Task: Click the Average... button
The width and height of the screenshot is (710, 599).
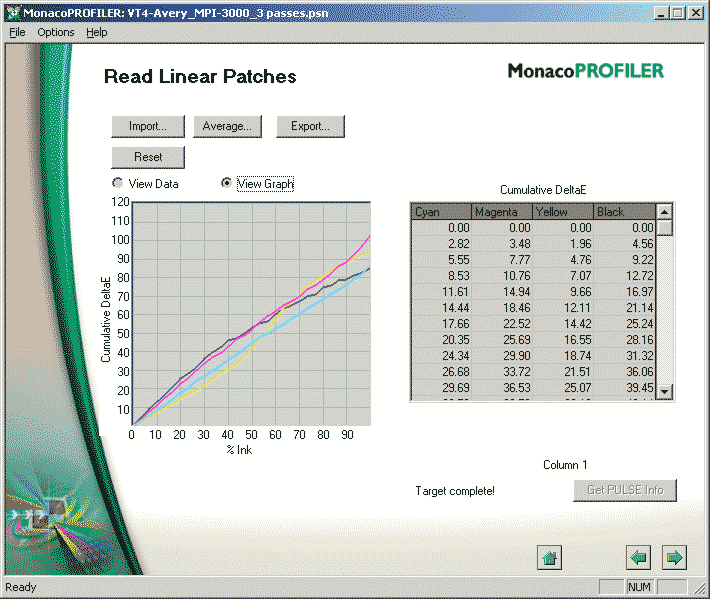Action: tap(227, 126)
